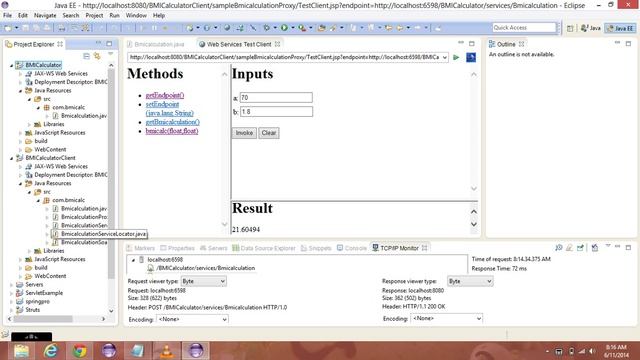Switch to the Servers tab

coord(213,248)
